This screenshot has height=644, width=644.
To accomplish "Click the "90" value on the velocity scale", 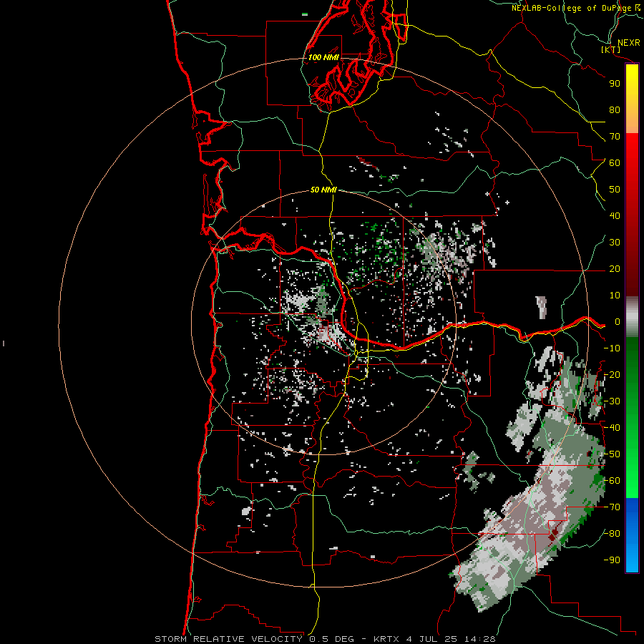I will click(615, 84).
